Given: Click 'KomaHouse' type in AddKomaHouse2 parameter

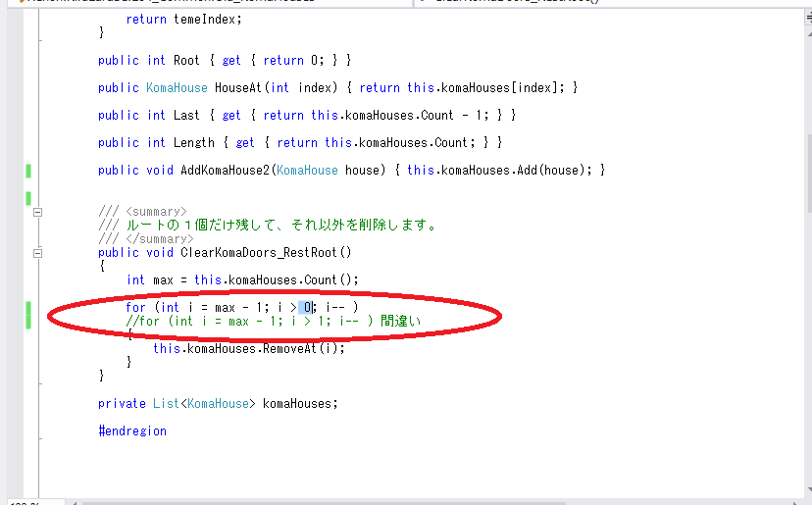Looking at the screenshot, I should 307,171.
